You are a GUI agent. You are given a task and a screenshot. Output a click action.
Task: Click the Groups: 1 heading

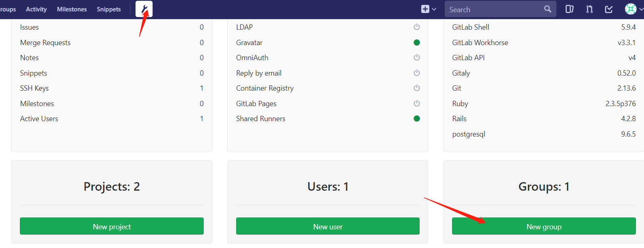(x=544, y=187)
